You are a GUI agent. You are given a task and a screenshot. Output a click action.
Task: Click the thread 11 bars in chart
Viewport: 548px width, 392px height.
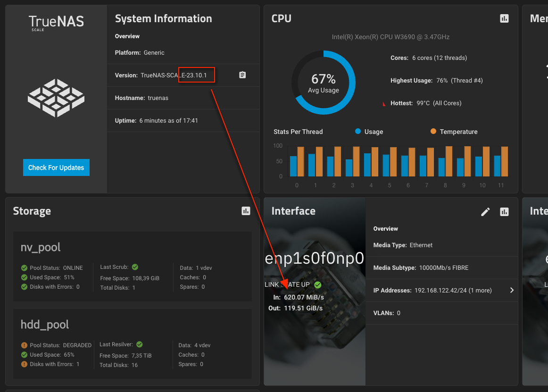point(501,161)
